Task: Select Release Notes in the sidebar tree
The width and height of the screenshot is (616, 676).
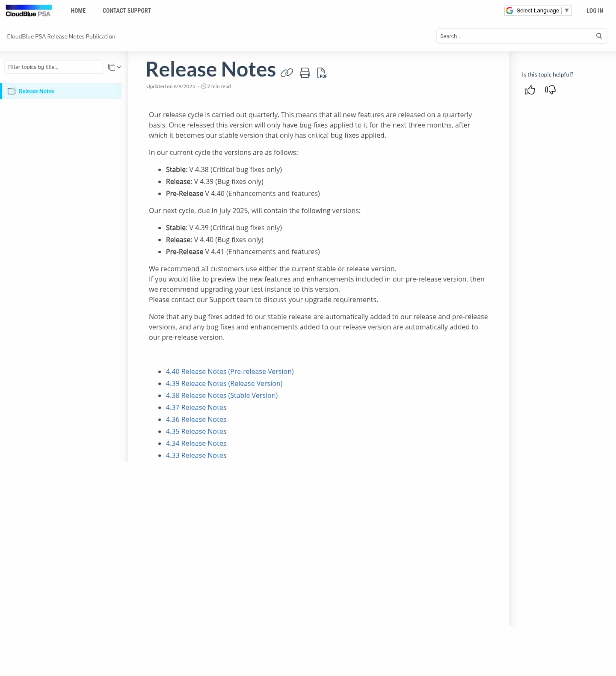Action: 62,91
